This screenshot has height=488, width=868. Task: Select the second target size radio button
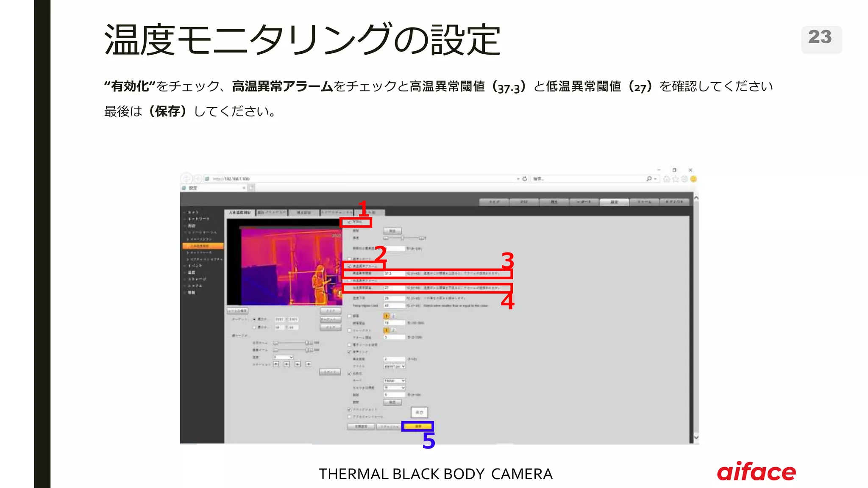[255, 327]
